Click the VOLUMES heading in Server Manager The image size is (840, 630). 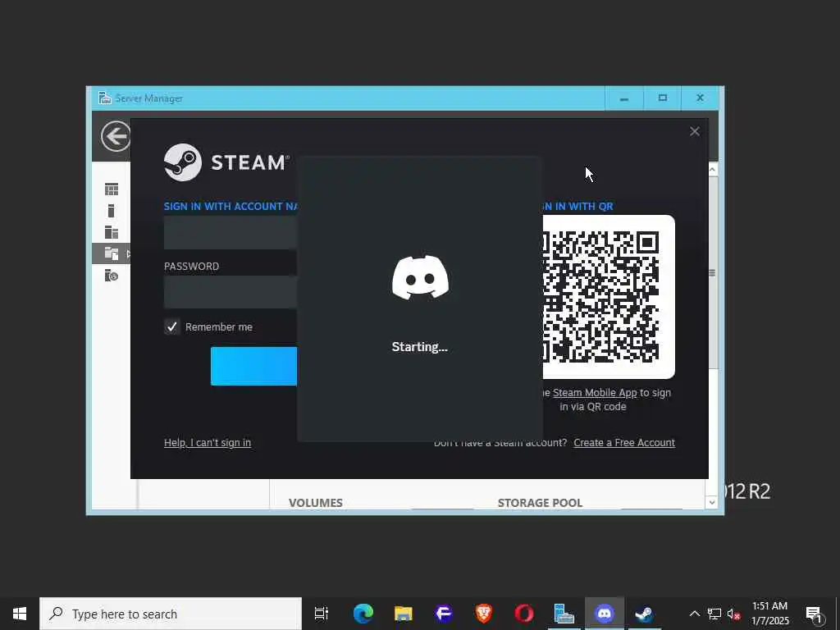click(x=316, y=503)
